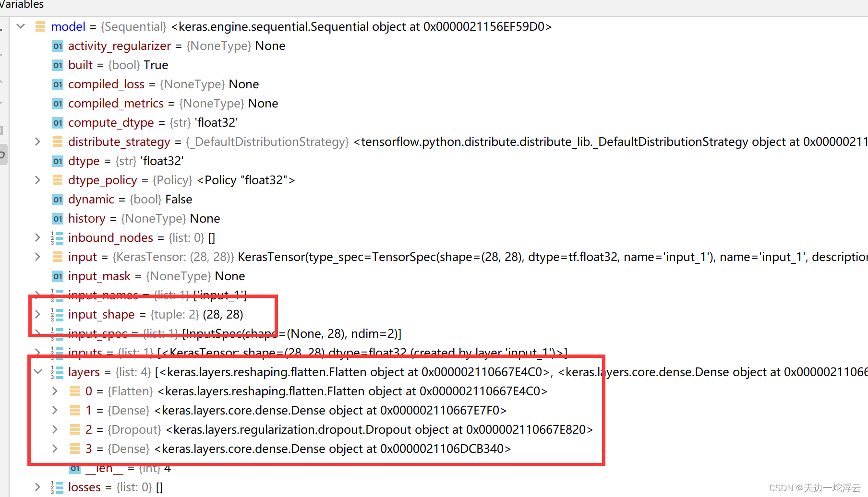Expand the input_shape tuple
Viewport: 868px width, 497px height.
pyautogui.click(x=37, y=314)
